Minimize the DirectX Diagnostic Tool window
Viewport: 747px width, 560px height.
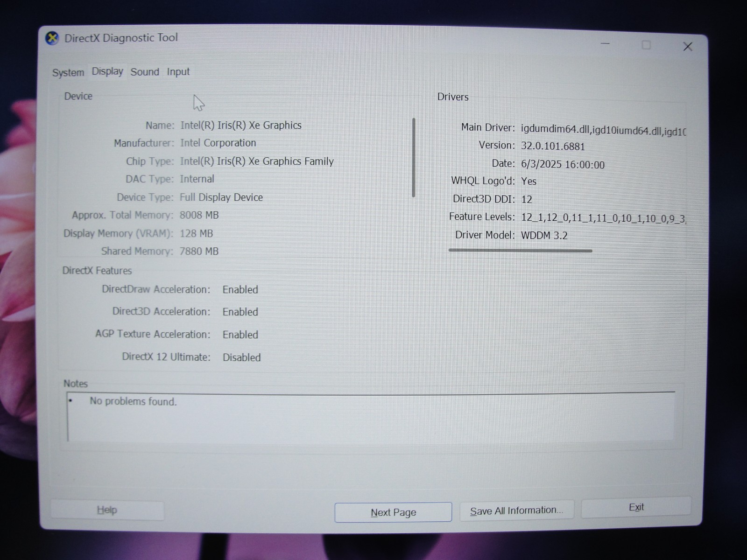(x=606, y=44)
